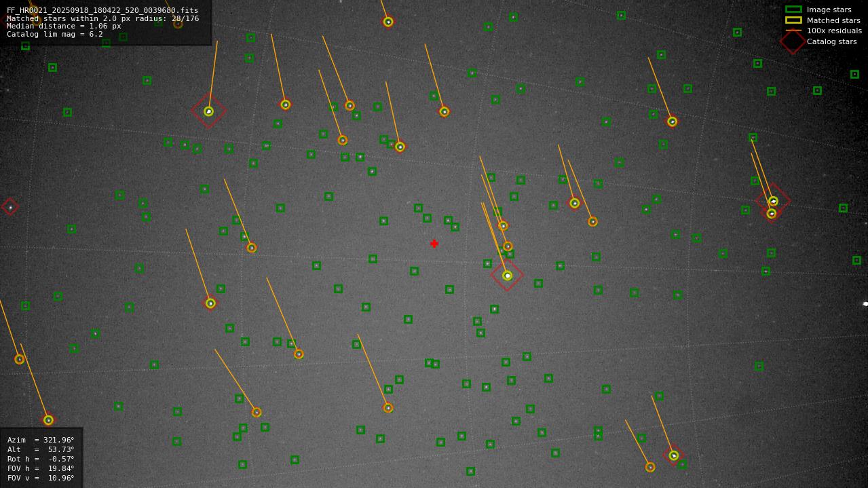Click the 'Catalog lim mag = 6.2' line
Image resolution: width=868 pixels, height=488 pixels.
tap(55, 34)
